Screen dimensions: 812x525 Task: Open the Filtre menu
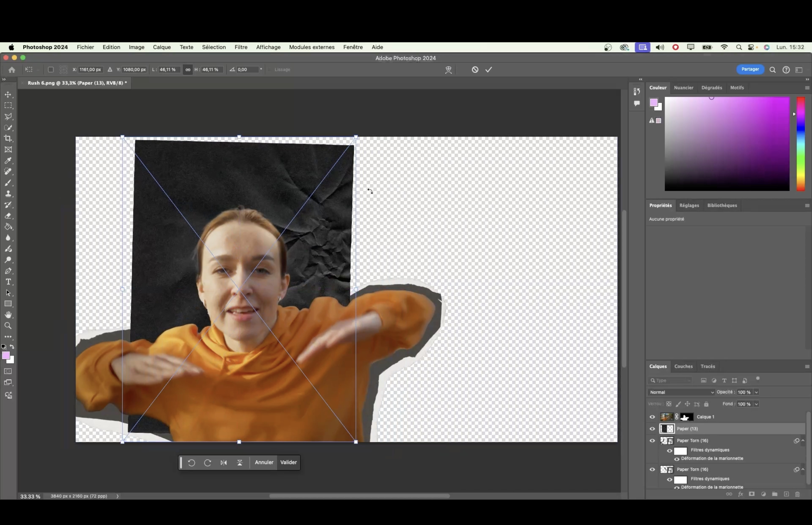241,47
